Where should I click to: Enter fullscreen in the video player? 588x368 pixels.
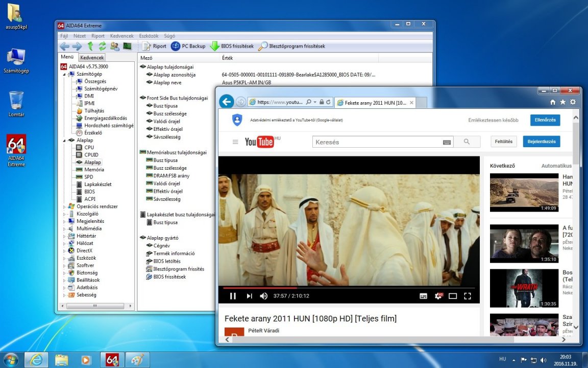point(467,296)
